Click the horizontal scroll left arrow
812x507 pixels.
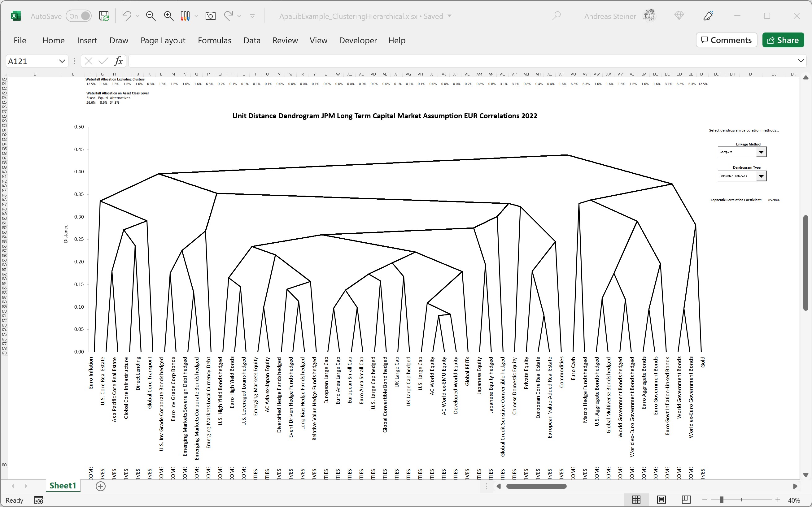(x=499, y=486)
